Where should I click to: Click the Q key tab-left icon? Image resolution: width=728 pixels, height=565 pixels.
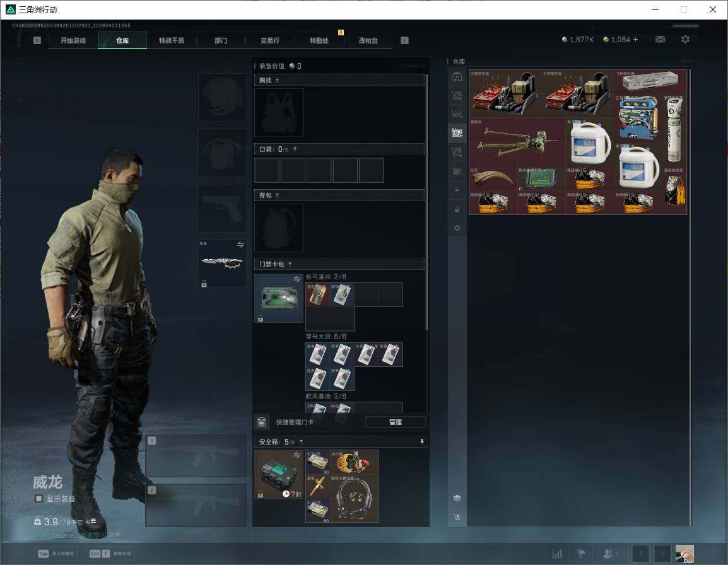point(37,40)
